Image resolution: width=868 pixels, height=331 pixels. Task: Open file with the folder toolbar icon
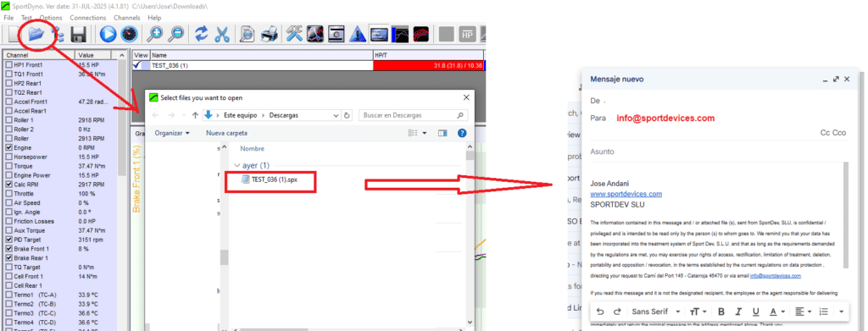point(36,34)
